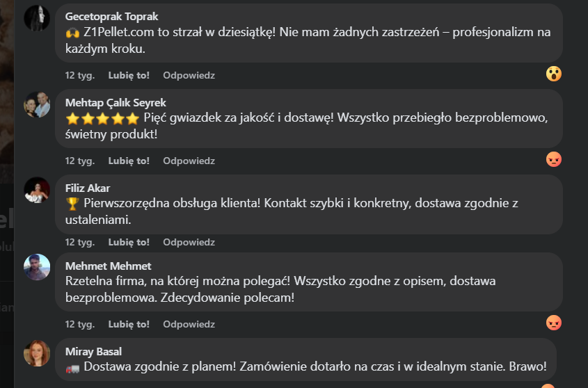Click angry reaction emoji on Mehtap's comment
The image size is (588, 388).
(x=554, y=159)
